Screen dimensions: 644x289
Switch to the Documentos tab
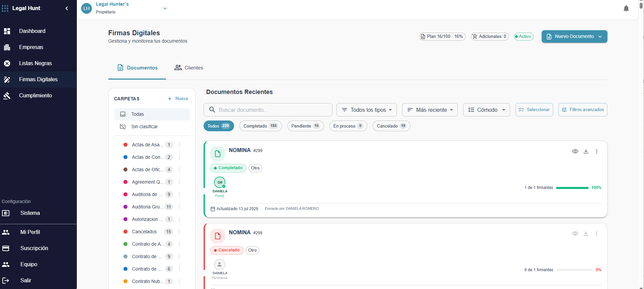[137, 68]
